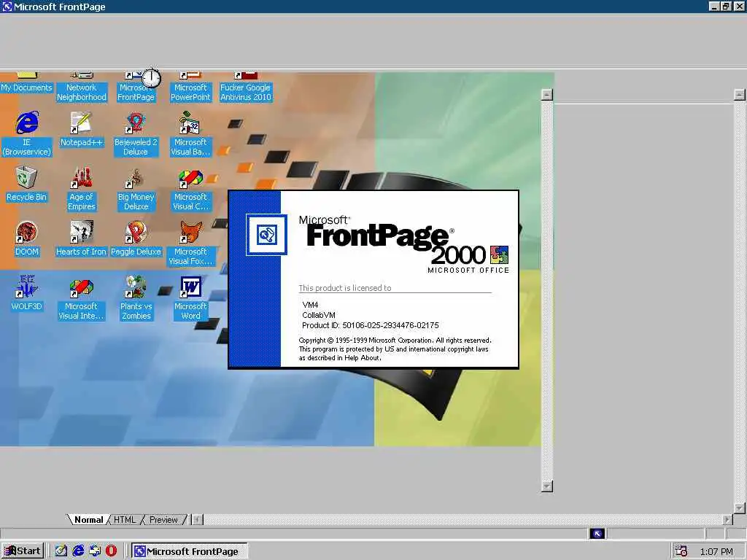Click the FrontPage logo on the splash screen
Viewport: 747px width, 560px height.
(x=267, y=235)
